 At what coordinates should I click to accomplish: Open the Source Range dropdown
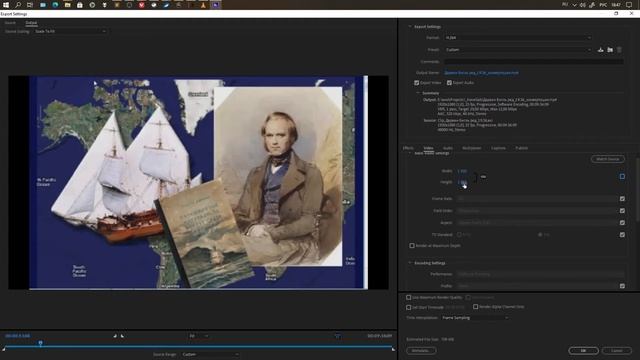click(x=210, y=354)
